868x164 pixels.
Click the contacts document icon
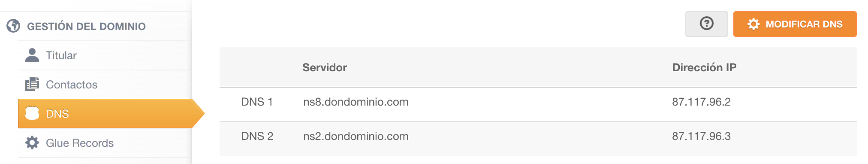point(32,84)
